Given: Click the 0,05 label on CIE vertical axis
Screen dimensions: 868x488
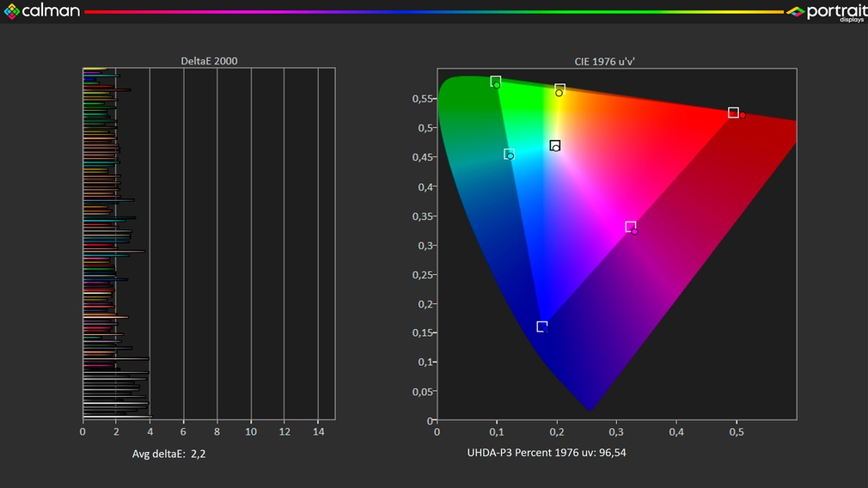Looking at the screenshot, I should click(422, 391).
